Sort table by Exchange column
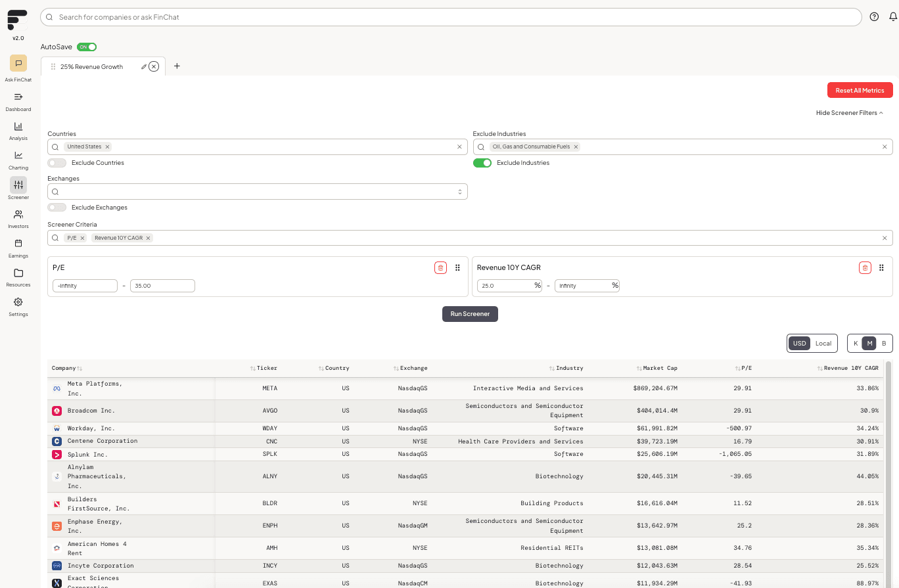899x588 pixels. point(410,368)
